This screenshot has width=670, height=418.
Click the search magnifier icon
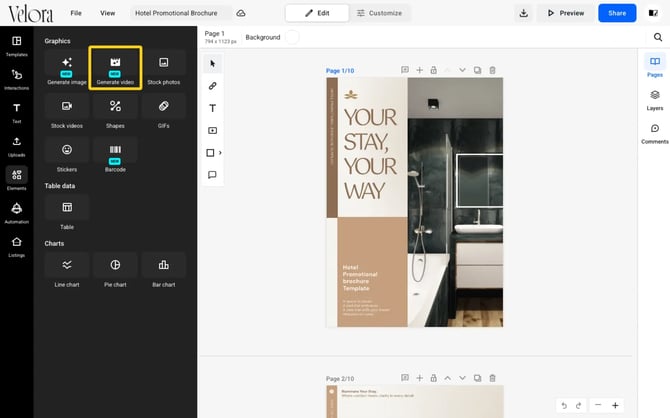point(658,37)
